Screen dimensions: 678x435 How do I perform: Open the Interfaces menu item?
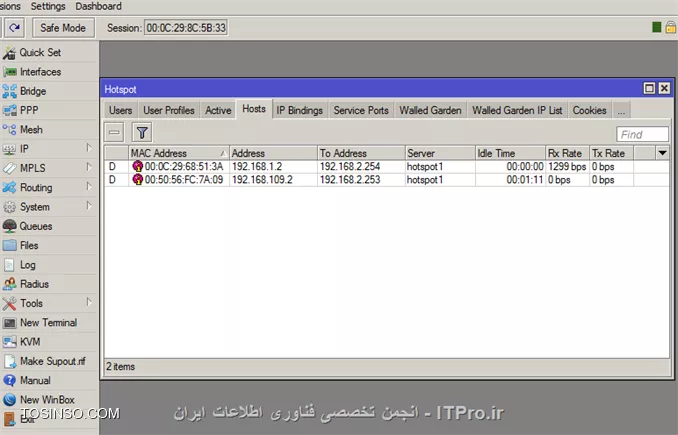click(x=40, y=72)
